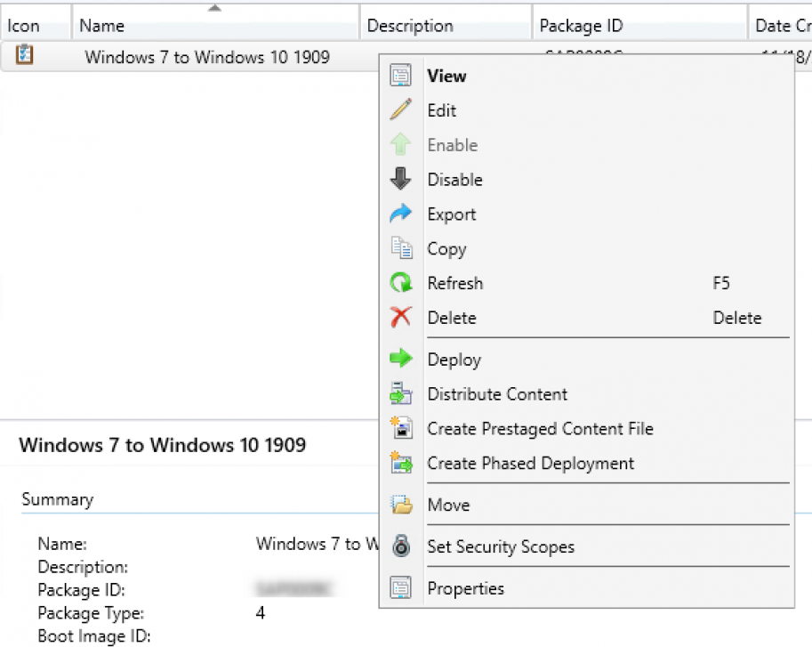Viewport: 812px width, 647px height.
Task: Click the green Deploy arrow icon
Action: point(401,360)
